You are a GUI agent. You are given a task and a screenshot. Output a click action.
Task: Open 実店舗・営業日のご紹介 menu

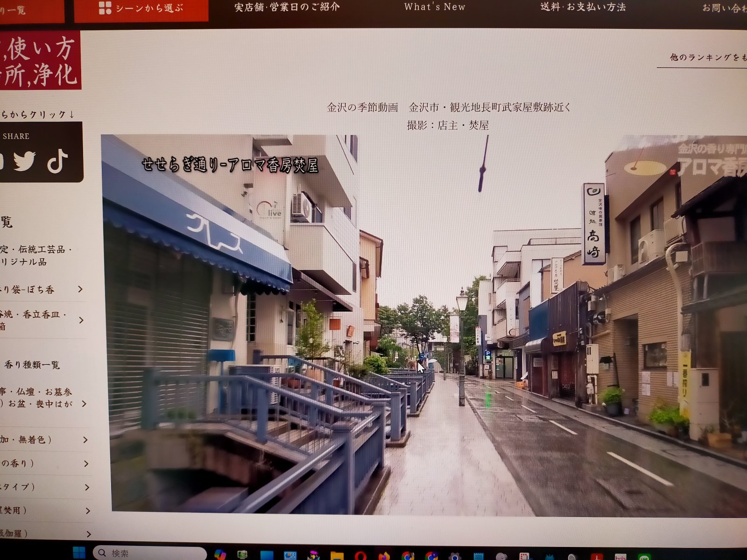click(287, 7)
